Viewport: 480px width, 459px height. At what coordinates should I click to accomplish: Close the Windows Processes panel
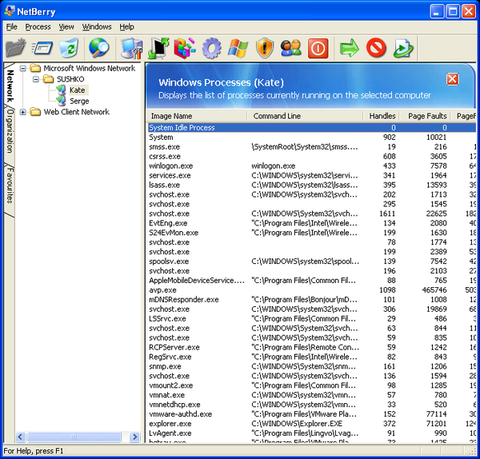[x=452, y=79]
